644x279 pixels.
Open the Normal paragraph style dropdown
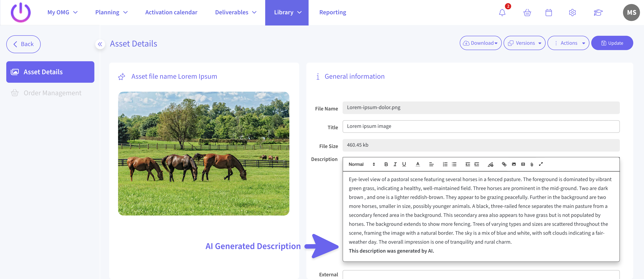pos(361,164)
